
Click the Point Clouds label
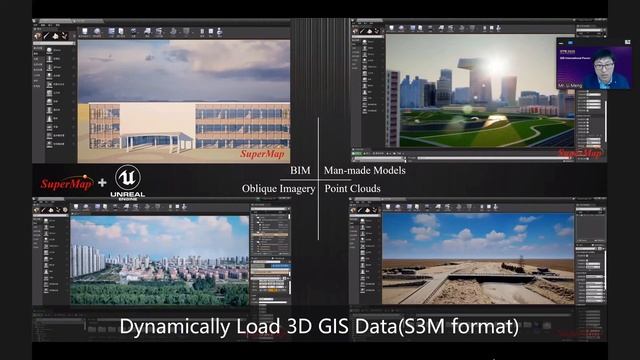(x=352, y=189)
